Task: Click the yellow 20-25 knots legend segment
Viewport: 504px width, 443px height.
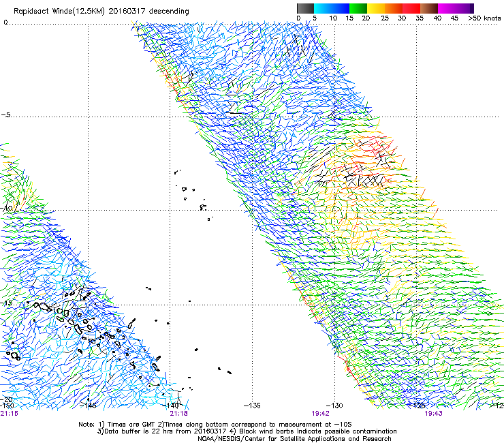Action: pos(376,8)
